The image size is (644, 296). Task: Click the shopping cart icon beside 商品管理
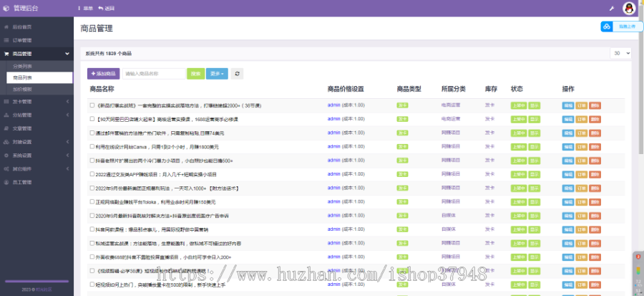6,54
